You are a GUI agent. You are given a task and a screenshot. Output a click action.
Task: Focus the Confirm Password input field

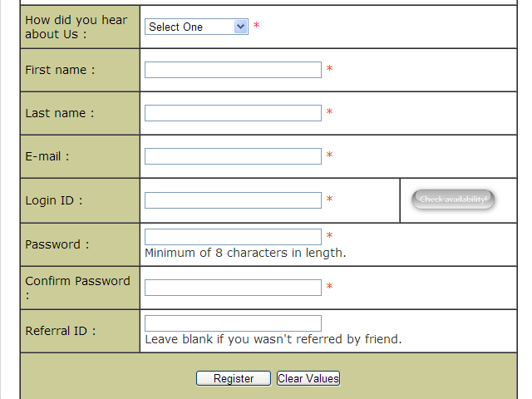233,288
